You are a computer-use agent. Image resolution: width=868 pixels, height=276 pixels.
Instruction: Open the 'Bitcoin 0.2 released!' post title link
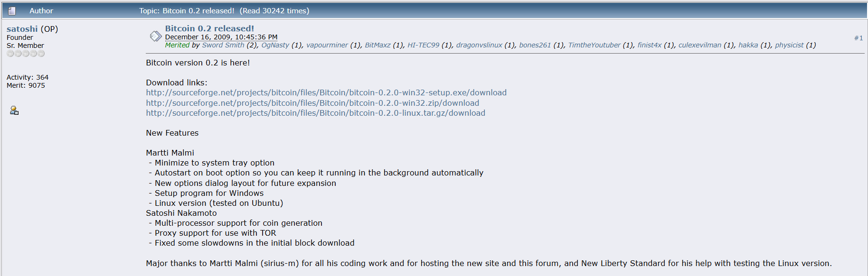click(209, 28)
